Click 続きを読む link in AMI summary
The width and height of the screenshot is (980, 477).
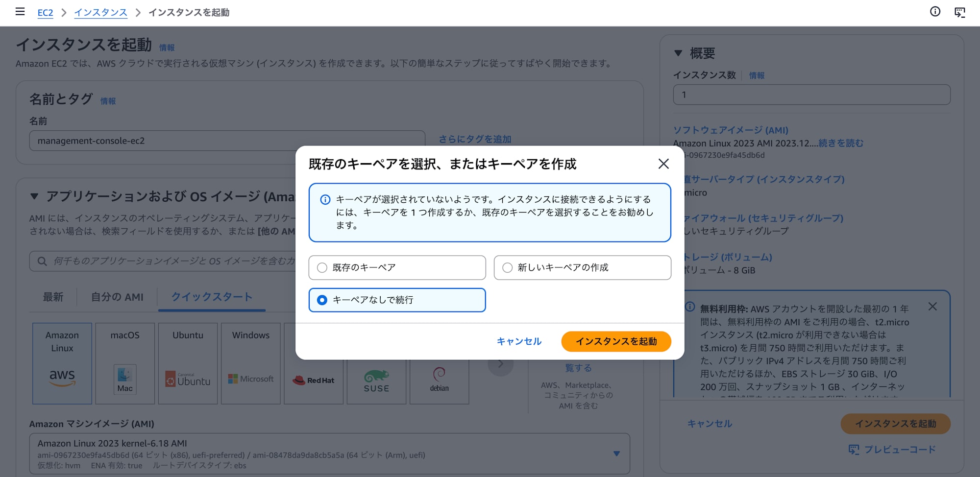841,143
